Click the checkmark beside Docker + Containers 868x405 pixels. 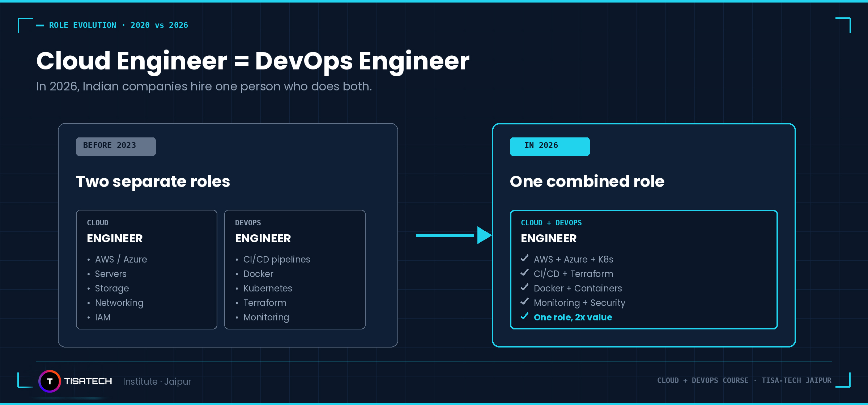tap(525, 287)
